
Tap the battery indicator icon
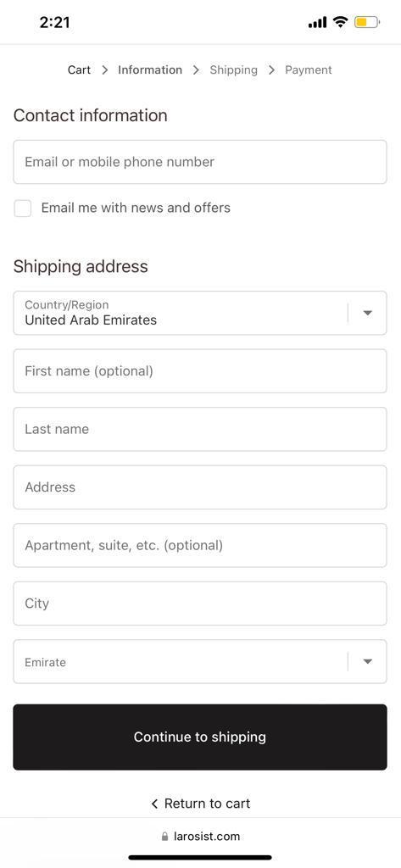(366, 23)
